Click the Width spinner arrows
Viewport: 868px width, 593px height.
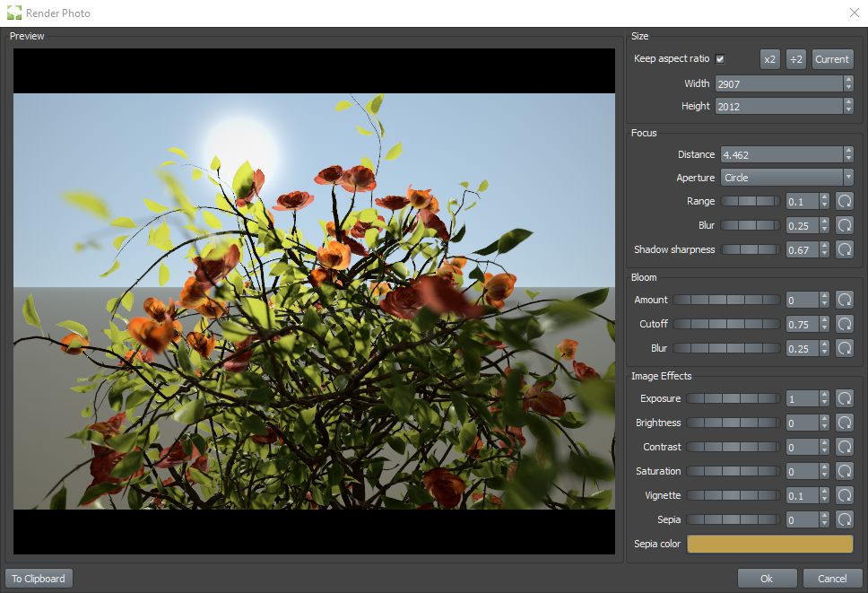click(x=848, y=83)
